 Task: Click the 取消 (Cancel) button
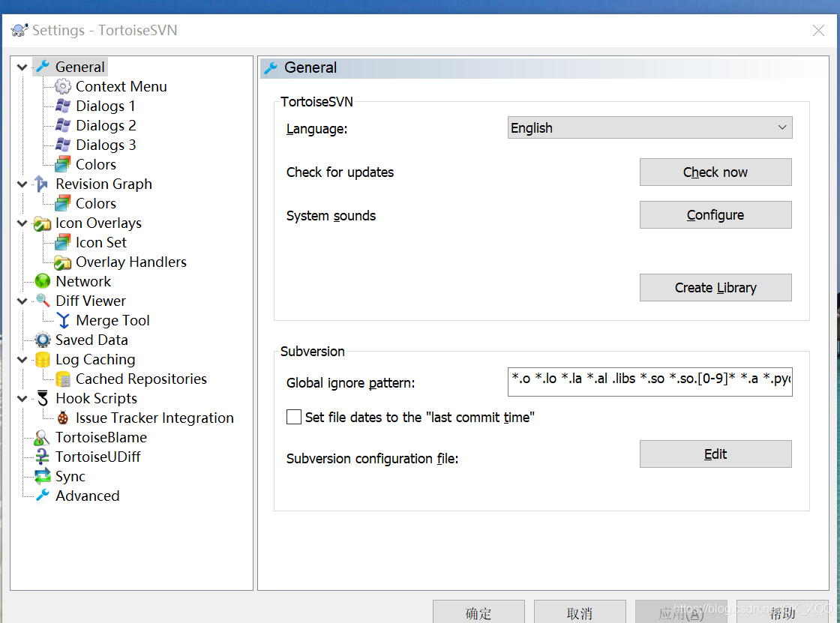(580, 613)
